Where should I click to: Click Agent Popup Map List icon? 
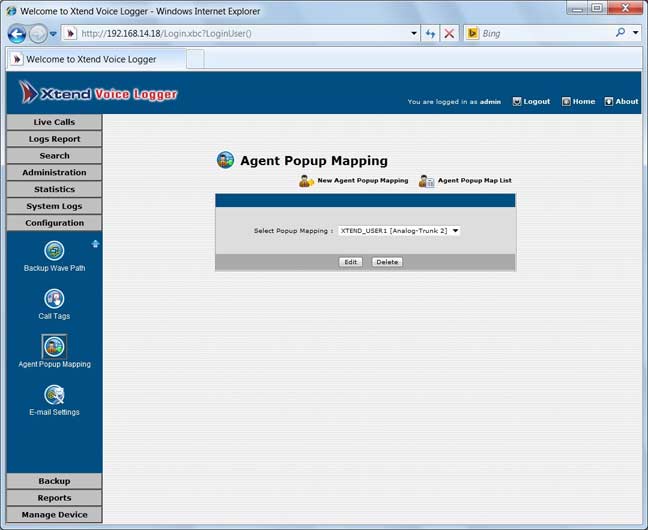tap(426, 181)
